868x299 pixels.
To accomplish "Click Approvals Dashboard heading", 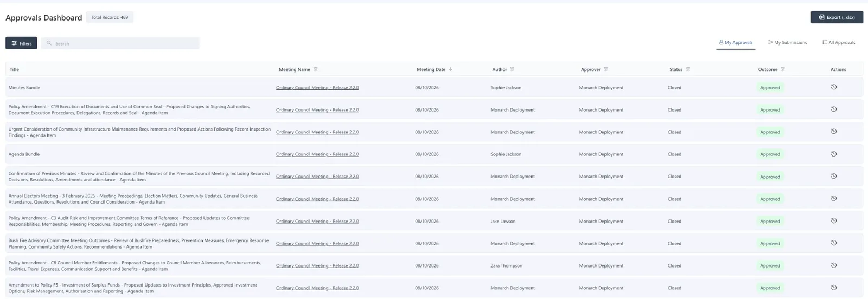I will (44, 17).
